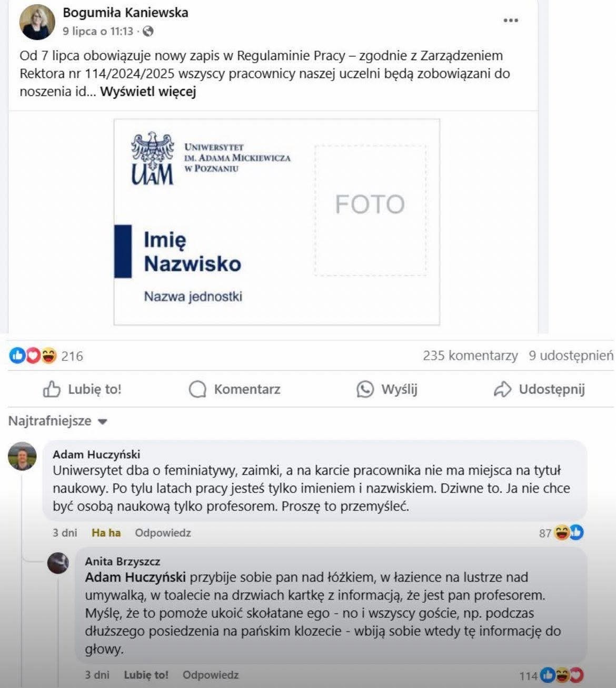Open the post reactions emoji summary
Viewport: 616px width, 688px height.
33,356
